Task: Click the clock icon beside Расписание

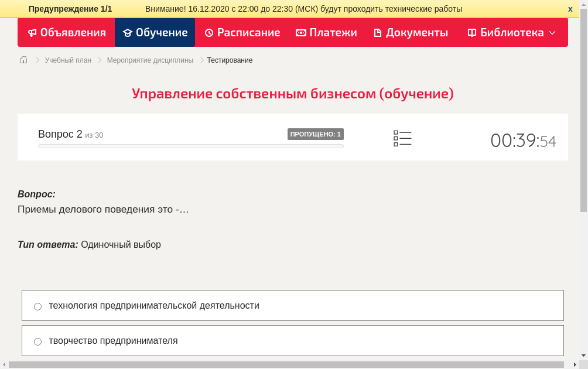Action: 208,33
